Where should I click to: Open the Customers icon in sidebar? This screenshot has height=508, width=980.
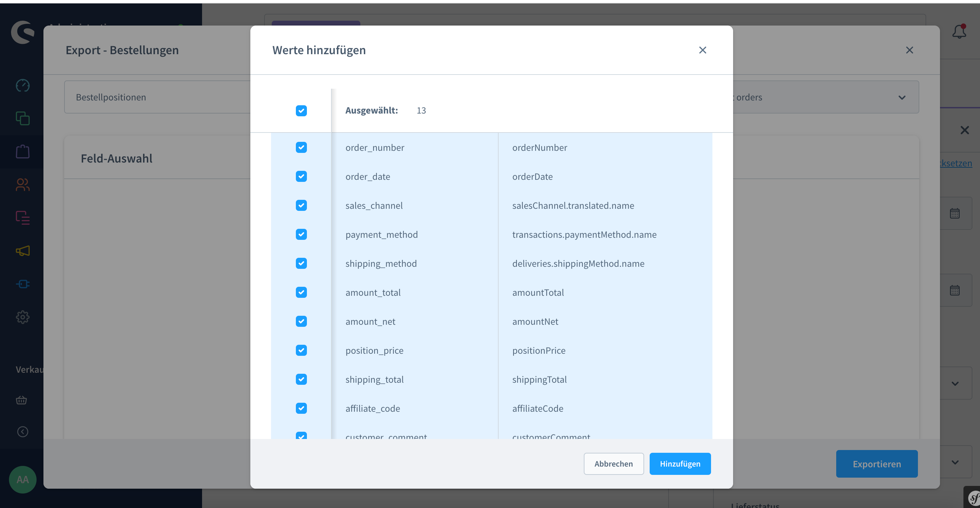pos(23,184)
